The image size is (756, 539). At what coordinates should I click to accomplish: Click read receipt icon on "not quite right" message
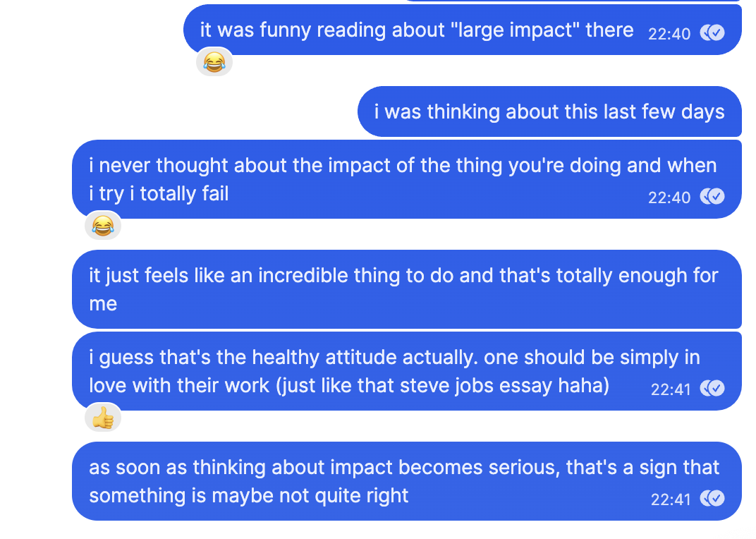[x=712, y=499]
